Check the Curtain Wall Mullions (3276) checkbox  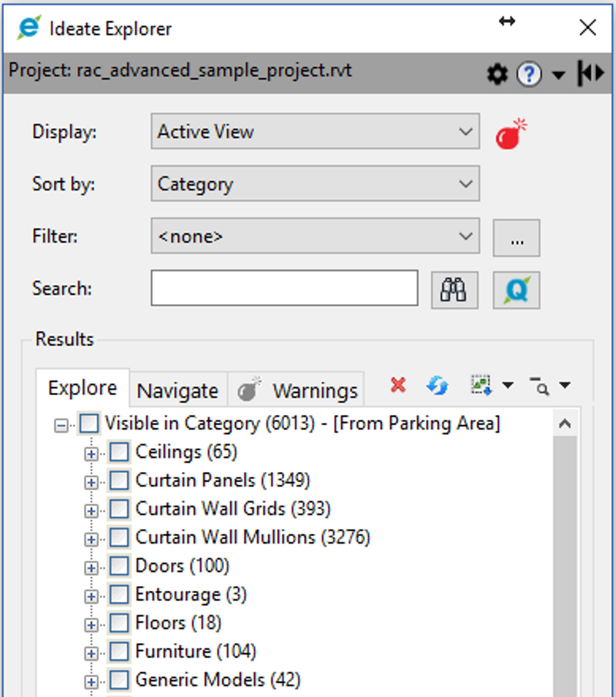pos(119,538)
